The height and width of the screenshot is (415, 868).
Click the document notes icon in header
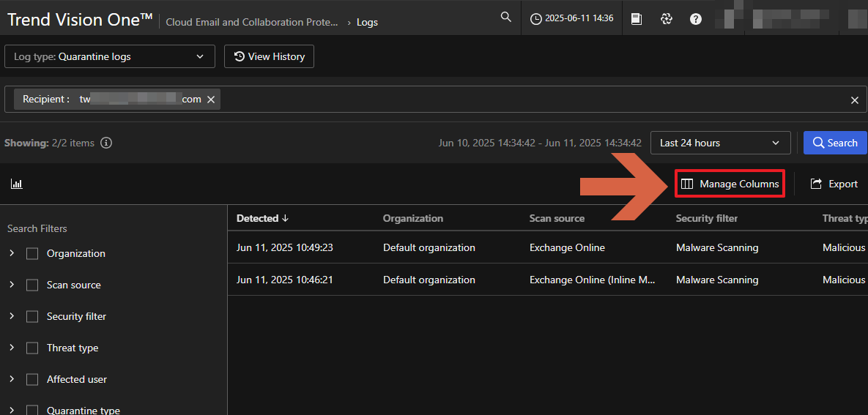coord(637,19)
